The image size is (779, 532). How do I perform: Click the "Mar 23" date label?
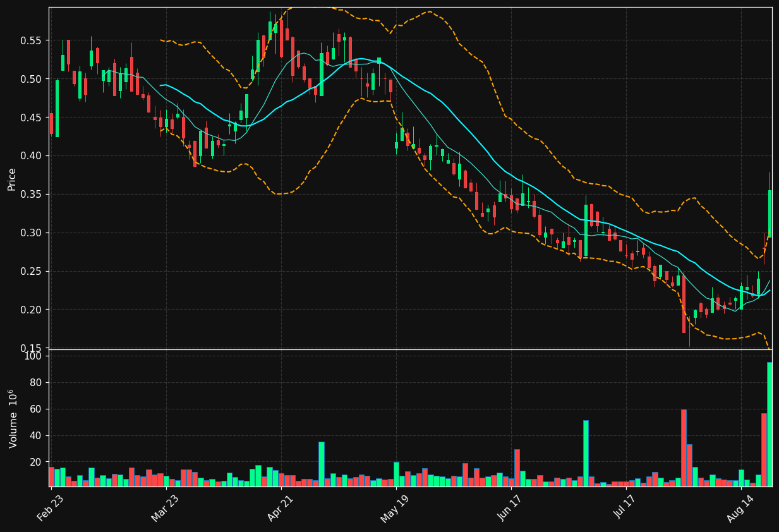point(164,509)
